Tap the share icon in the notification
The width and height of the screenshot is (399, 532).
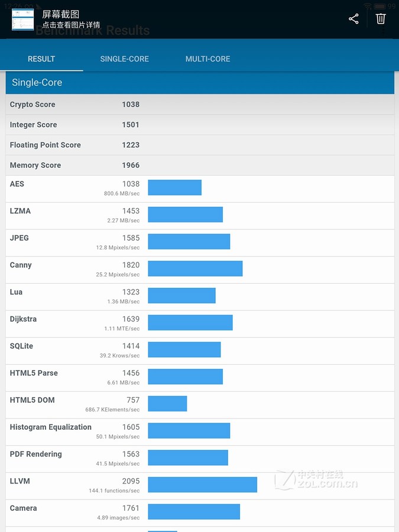click(x=353, y=19)
